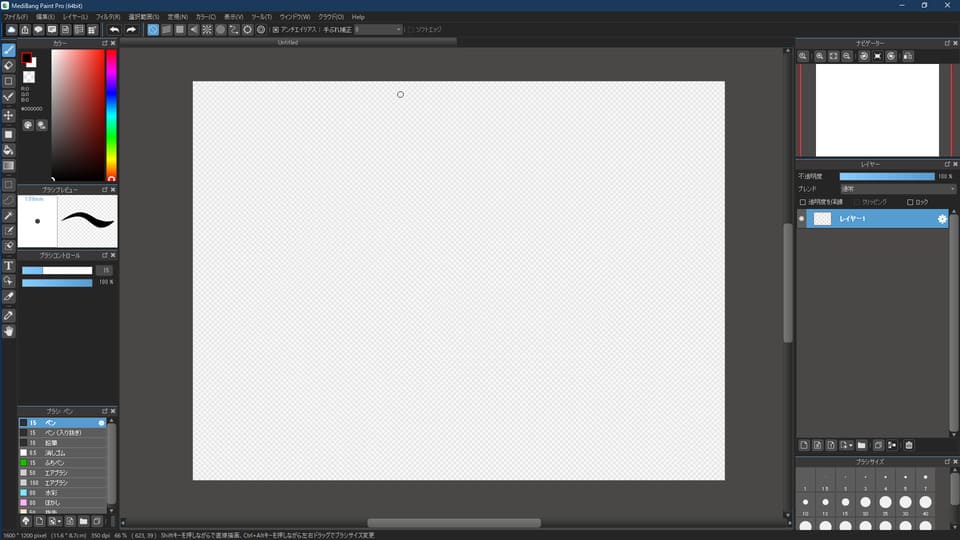
Task: Download cloud brushes from brush panel
Action: pyautogui.click(x=26, y=521)
